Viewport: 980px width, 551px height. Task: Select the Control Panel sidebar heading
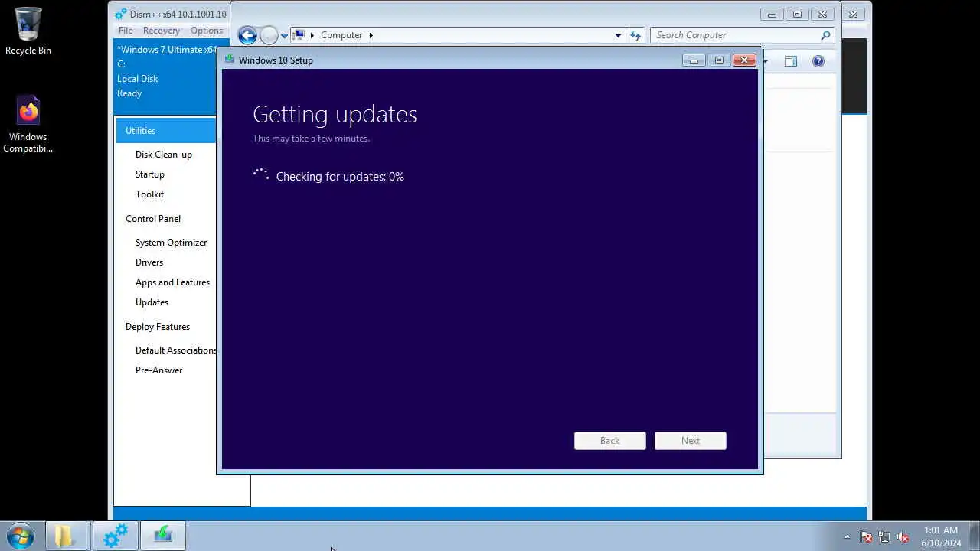click(x=153, y=219)
